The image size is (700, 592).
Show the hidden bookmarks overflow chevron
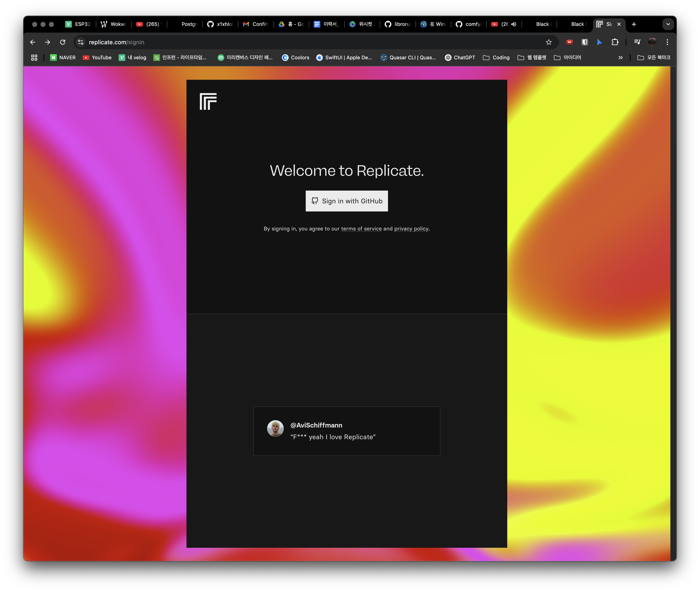(620, 58)
